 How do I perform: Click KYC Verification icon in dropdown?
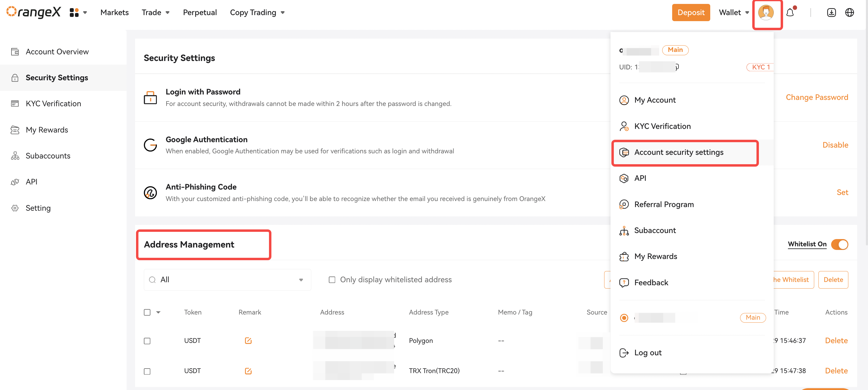click(624, 126)
